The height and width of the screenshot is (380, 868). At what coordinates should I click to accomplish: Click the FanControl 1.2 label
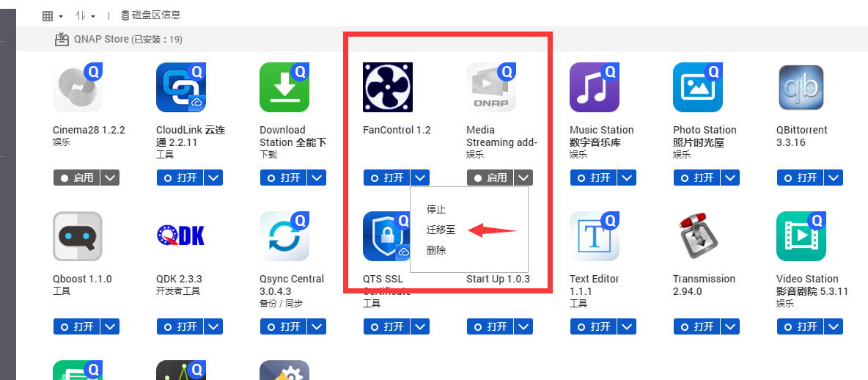tap(397, 130)
